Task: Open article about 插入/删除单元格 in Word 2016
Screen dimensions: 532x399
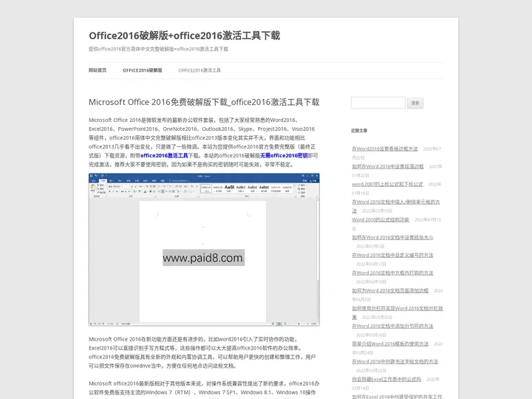Action: 395,206
